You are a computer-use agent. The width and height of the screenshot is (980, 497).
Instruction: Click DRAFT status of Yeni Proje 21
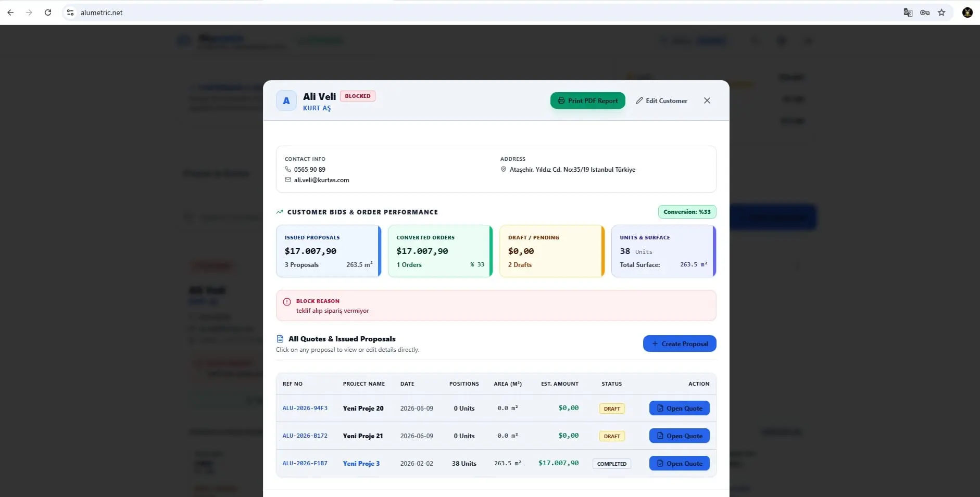click(612, 436)
